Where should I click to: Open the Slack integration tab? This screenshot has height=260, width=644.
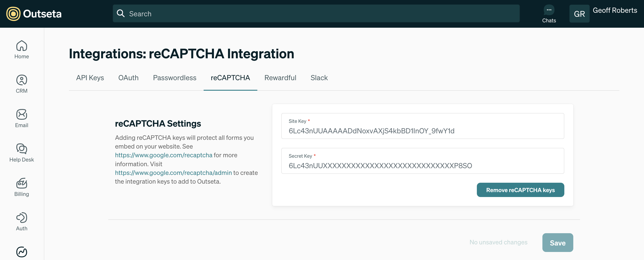point(319,78)
